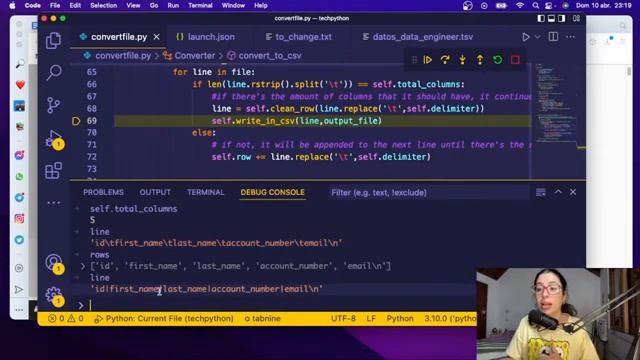
Task: Open the Selection menu
Action: tap(103, 6)
